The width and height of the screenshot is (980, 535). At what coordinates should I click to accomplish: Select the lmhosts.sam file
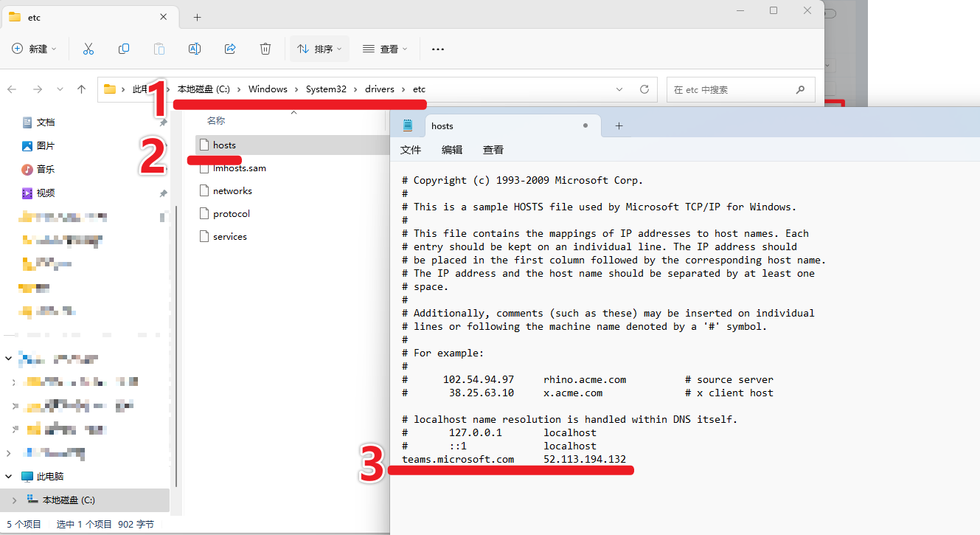[239, 168]
